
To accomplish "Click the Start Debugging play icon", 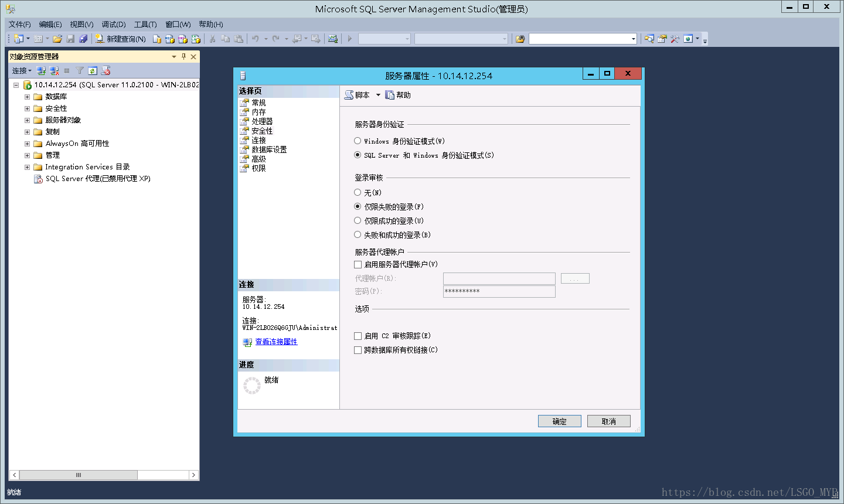I will pyautogui.click(x=350, y=39).
